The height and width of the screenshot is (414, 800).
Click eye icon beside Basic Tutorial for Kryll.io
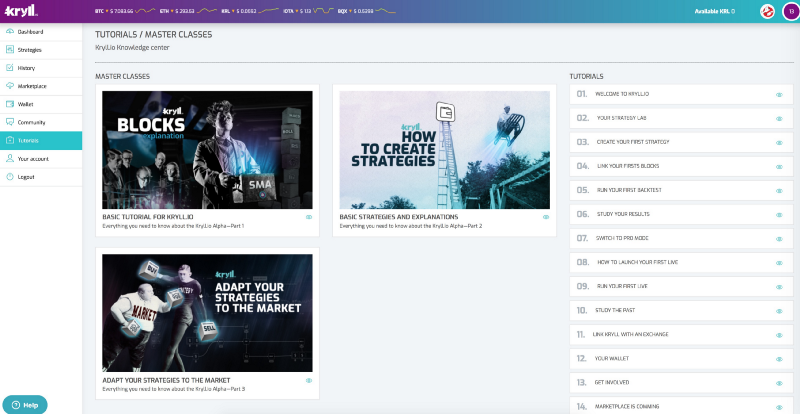tap(309, 217)
